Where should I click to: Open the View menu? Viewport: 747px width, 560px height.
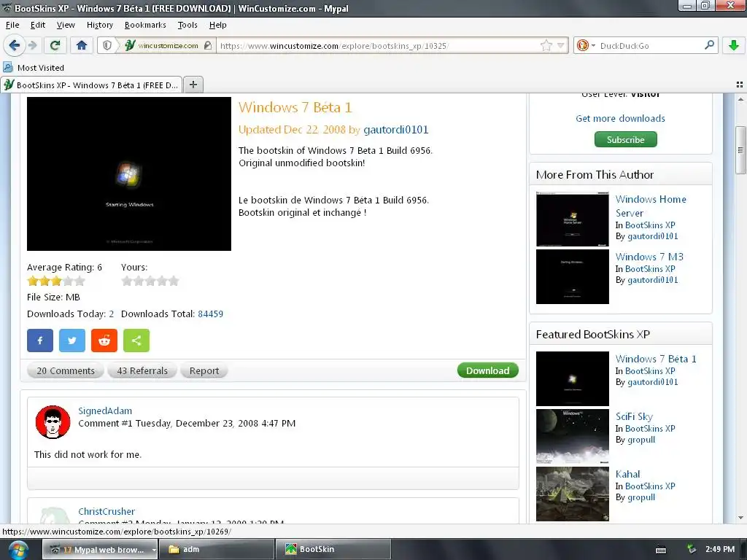pos(66,25)
